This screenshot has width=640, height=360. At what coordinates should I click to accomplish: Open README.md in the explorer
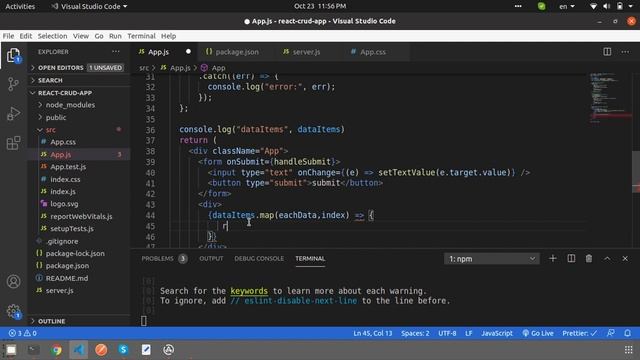point(78,278)
